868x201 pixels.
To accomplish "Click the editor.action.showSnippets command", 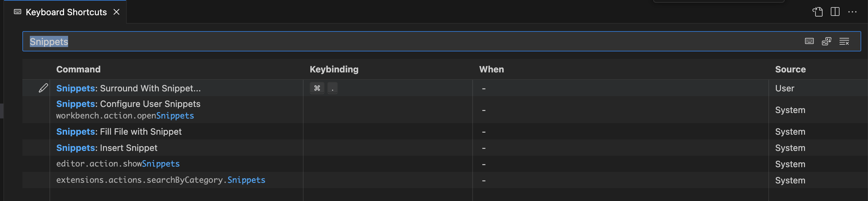I will pyautogui.click(x=118, y=164).
